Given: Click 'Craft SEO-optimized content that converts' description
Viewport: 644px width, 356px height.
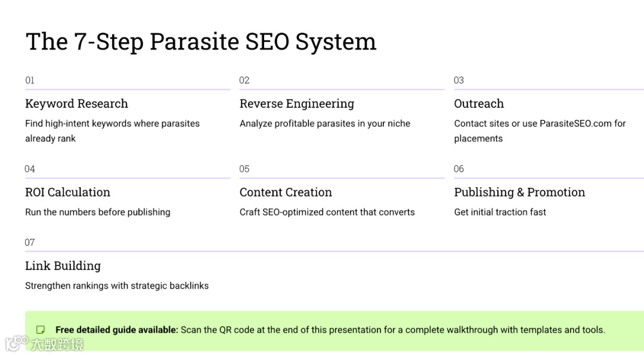Looking at the screenshot, I should (x=327, y=212).
